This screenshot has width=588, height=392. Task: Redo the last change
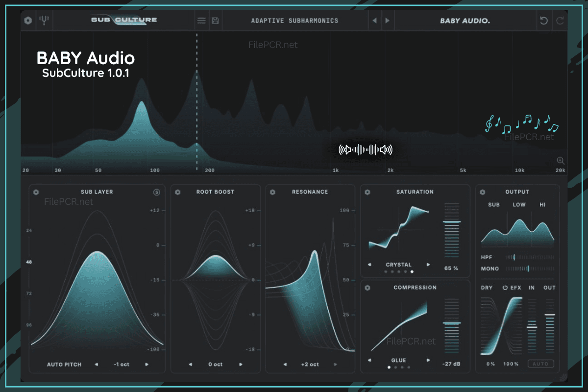pyautogui.click(x=560, y=21)
